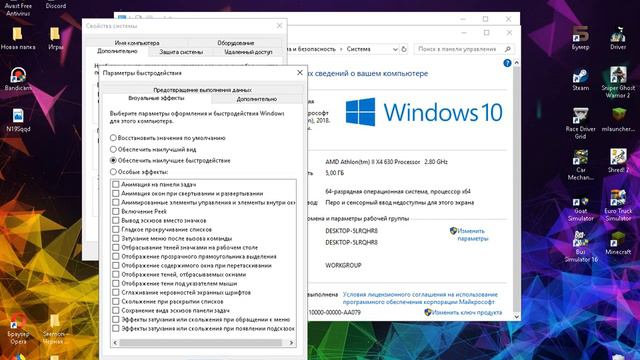Open Имя компьютера tab in Свойства системы

coord(137,42)
